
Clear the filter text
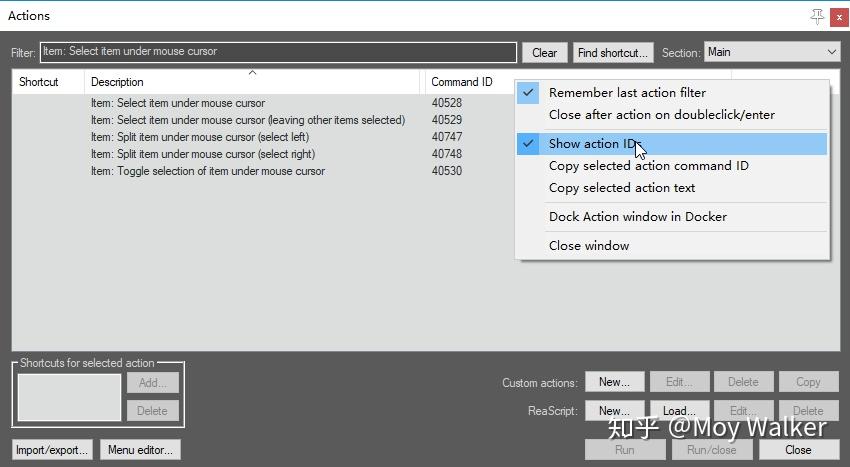tap(544, 53)
